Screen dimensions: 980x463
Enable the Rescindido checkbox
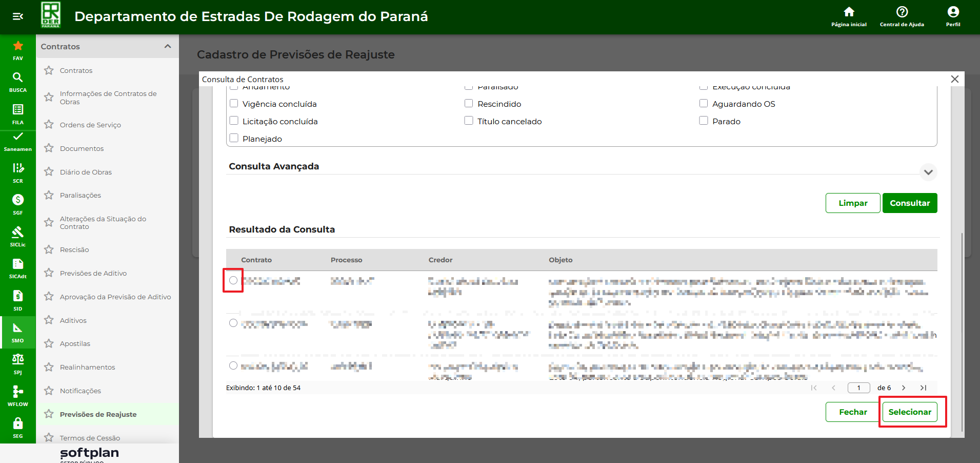click(x=469, y=104)
